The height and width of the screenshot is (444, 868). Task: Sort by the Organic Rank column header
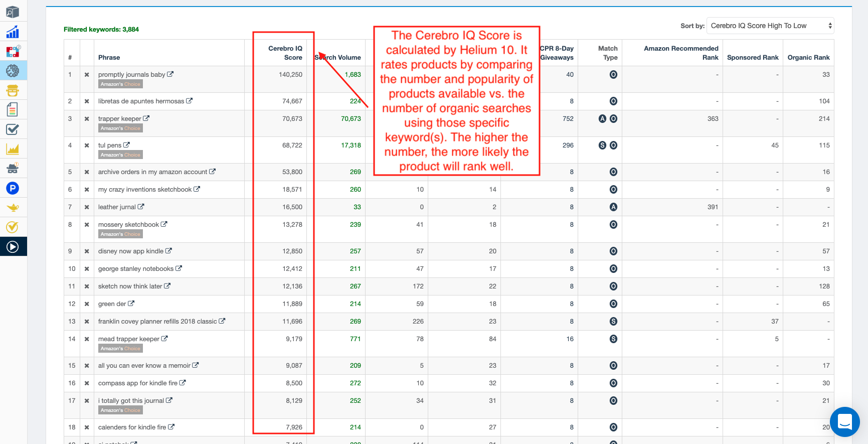pos(808,58)
